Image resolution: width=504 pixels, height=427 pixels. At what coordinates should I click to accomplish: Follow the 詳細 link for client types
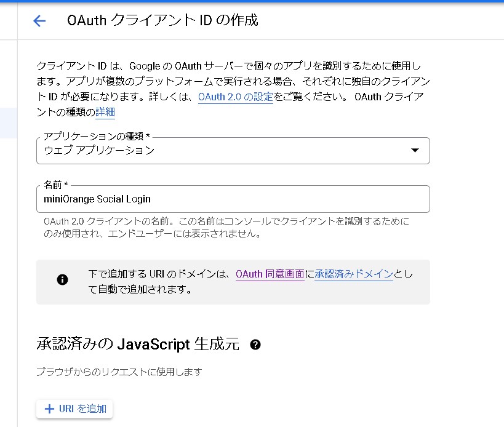point(105,112)
